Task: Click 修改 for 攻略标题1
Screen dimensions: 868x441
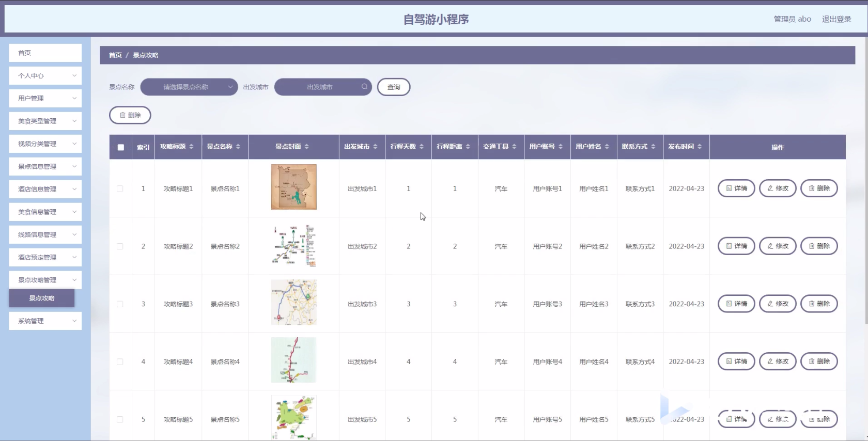Action: pos(778,188)
